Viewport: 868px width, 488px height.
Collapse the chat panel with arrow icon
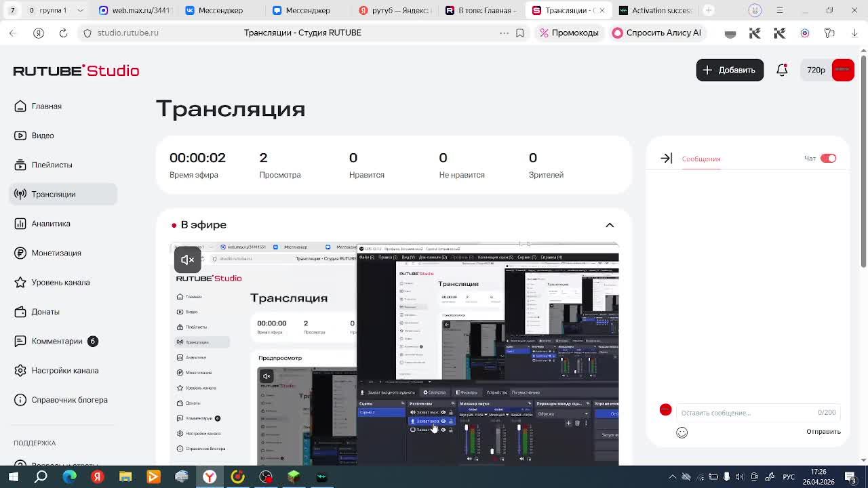tap(666, 158)
